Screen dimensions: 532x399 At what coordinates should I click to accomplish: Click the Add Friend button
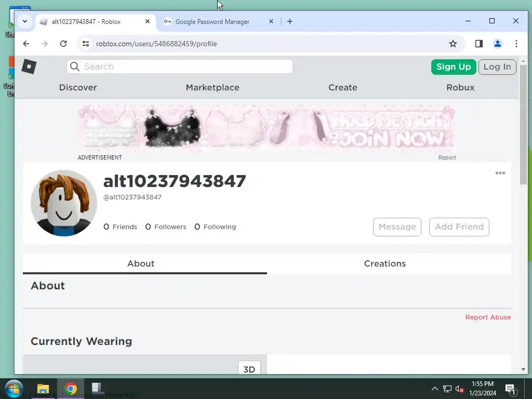[x=459, y=227]
